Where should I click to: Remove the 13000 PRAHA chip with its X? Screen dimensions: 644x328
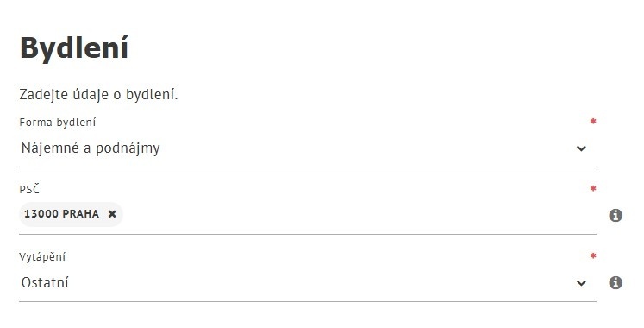tap(112, 214)
